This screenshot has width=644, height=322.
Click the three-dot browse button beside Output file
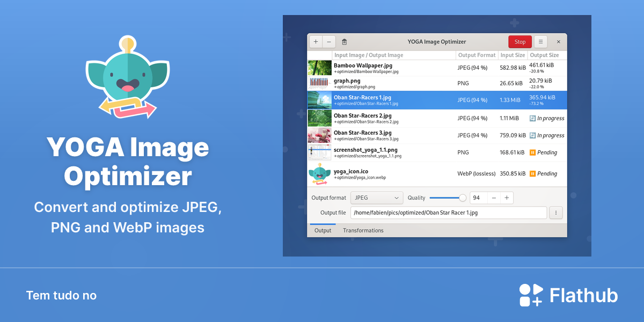click(x=555, y=213)
